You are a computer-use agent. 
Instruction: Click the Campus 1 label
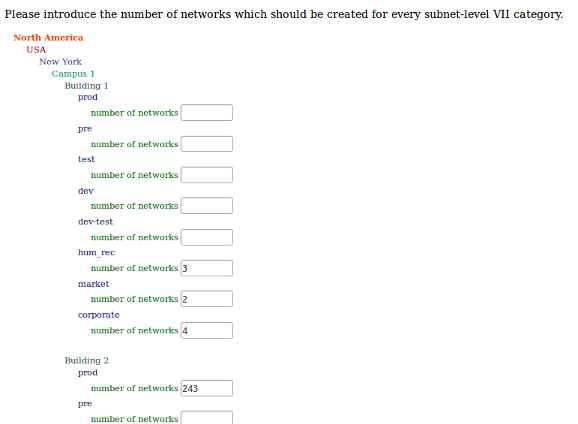point(73,74)
